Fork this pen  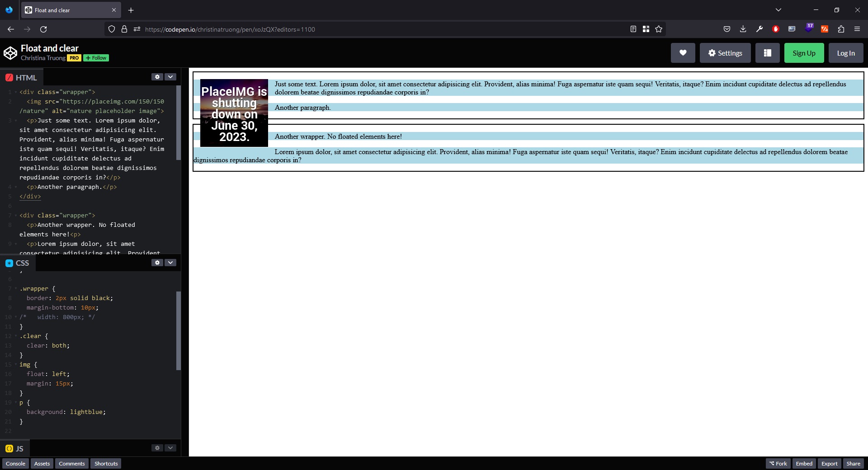click(x=778, y=464)
